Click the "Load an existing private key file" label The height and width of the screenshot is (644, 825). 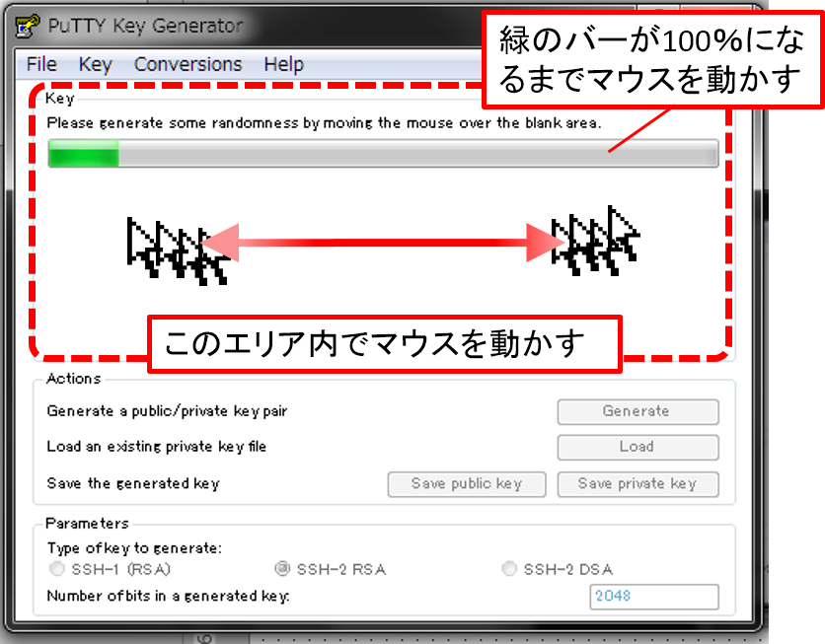coord(156,447)
